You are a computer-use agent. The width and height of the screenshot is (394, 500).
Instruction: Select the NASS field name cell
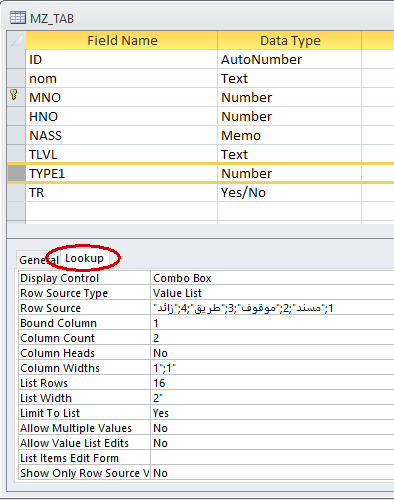(x=122, y=136)
